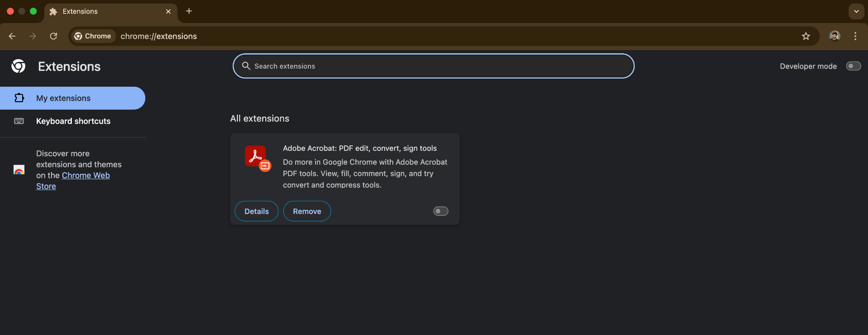Click the keyboard icon in the sidebar

click(19, 121)
